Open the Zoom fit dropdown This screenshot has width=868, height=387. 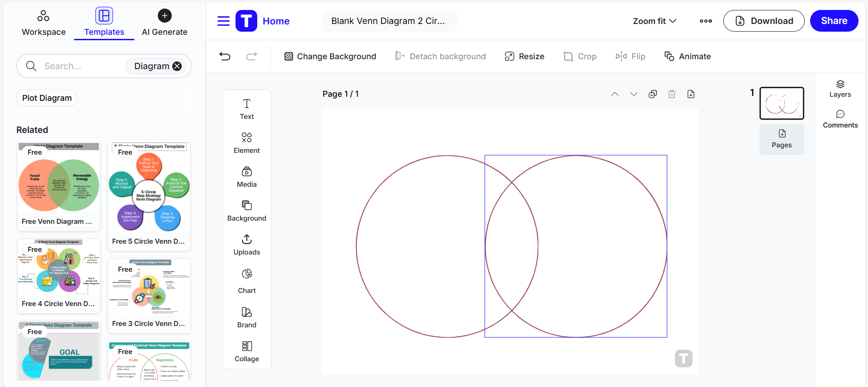click(x=655, y=21)
